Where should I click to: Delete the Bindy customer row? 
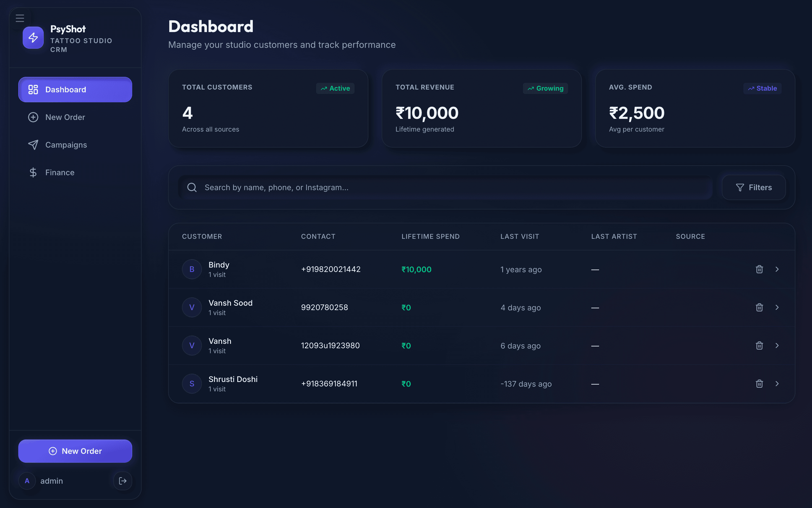pyautogui.click(x=759, y=269)
